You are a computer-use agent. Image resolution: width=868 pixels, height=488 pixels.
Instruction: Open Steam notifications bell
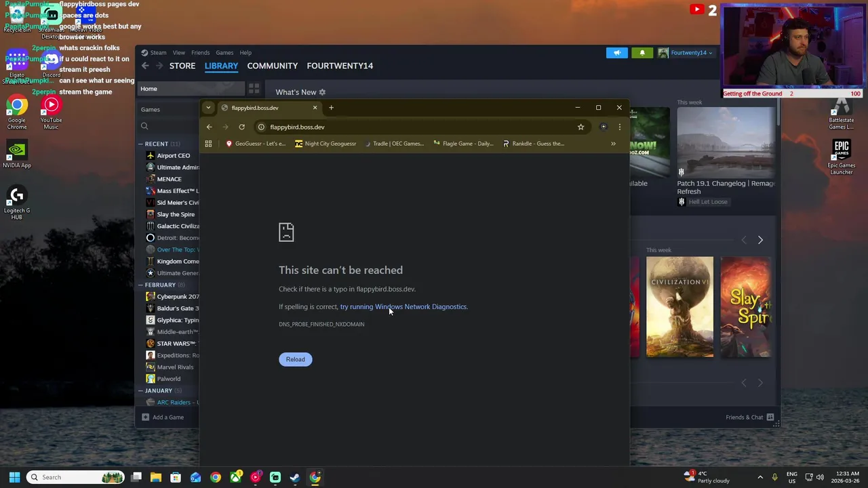tap(642, 53)
